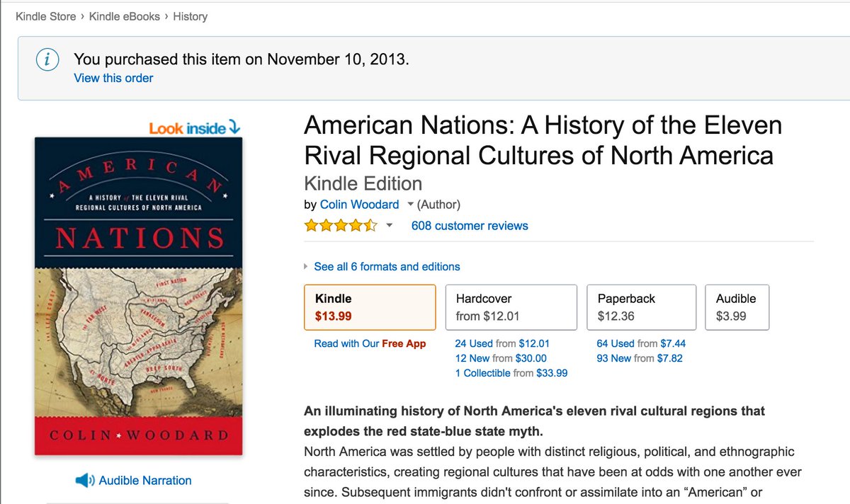Click the Read with Our Free App link
This screenshot has width=850, height=504.
(370, 343)
